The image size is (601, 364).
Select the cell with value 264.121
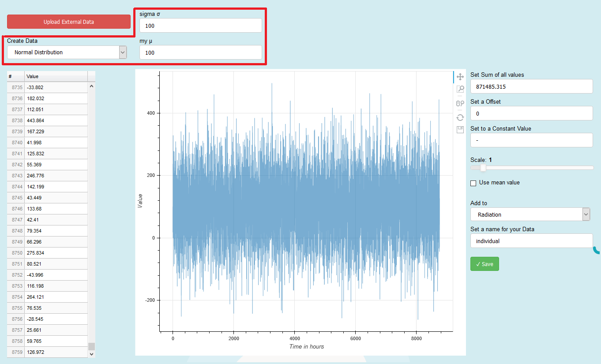(x=56, y=297)
